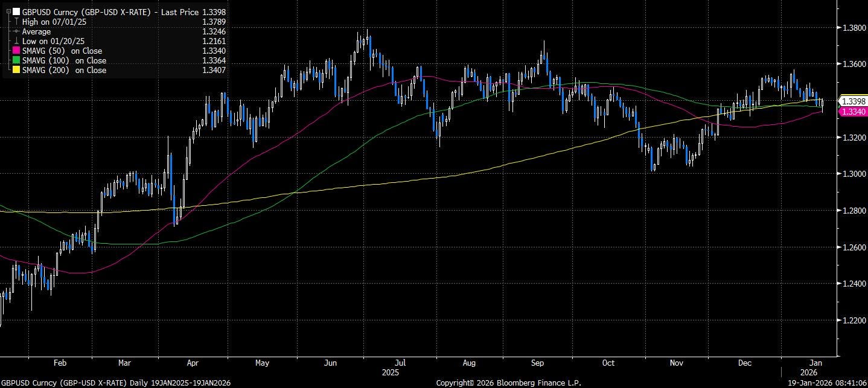Click the white 1.3398 last price axis tag
Viewport: 868px width, 388px height.
coord(854,101)
